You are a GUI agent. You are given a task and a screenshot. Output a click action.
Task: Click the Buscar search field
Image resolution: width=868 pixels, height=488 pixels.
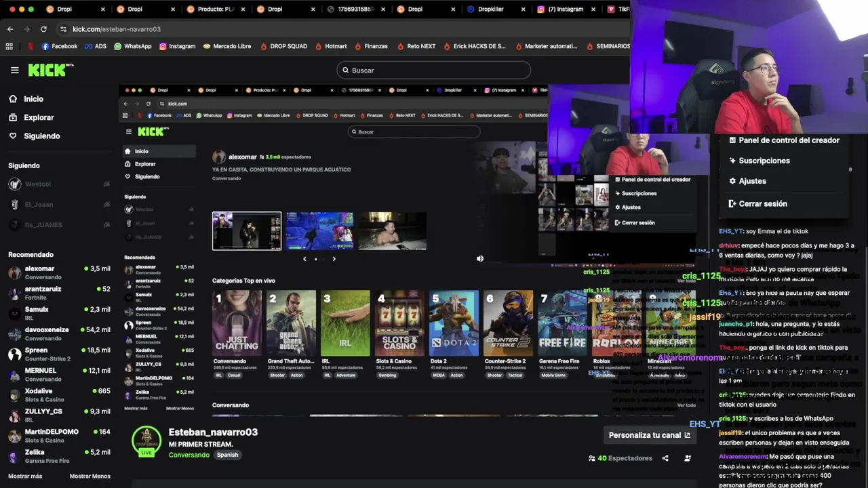pyautogui.click(x=434, y=70)
